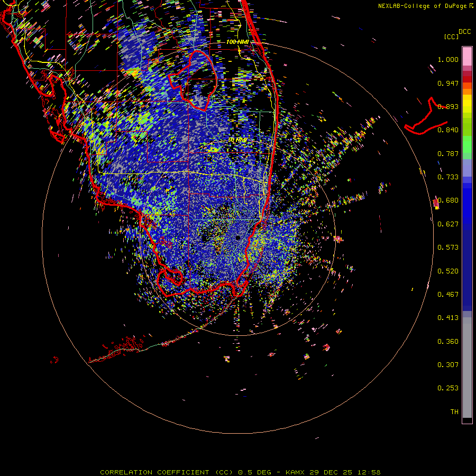Screen dimensions: 476x476
Task: Select the 0.947 scale value
Action: (x=448, y=83)
